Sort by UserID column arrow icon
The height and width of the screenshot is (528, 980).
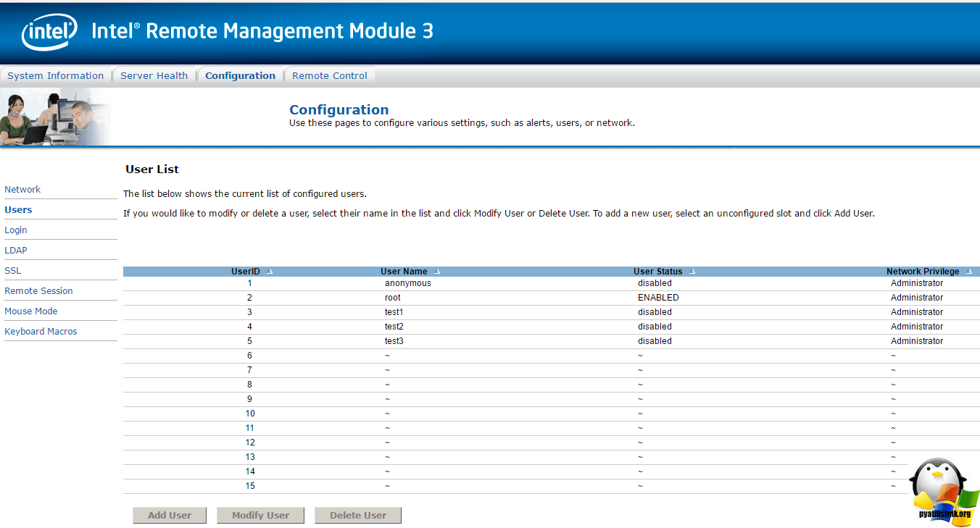point(270,272)
